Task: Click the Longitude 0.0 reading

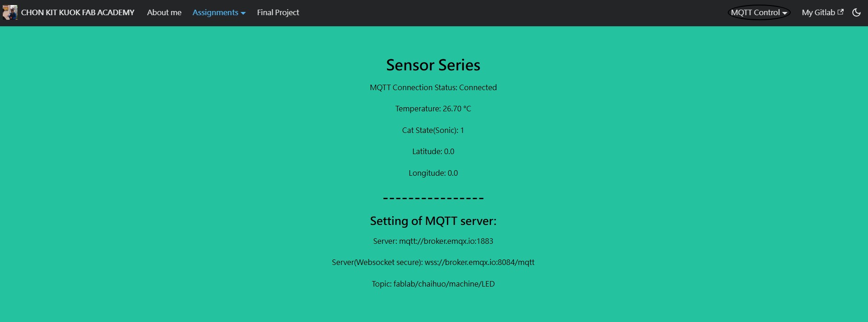Action: [433, 173]
